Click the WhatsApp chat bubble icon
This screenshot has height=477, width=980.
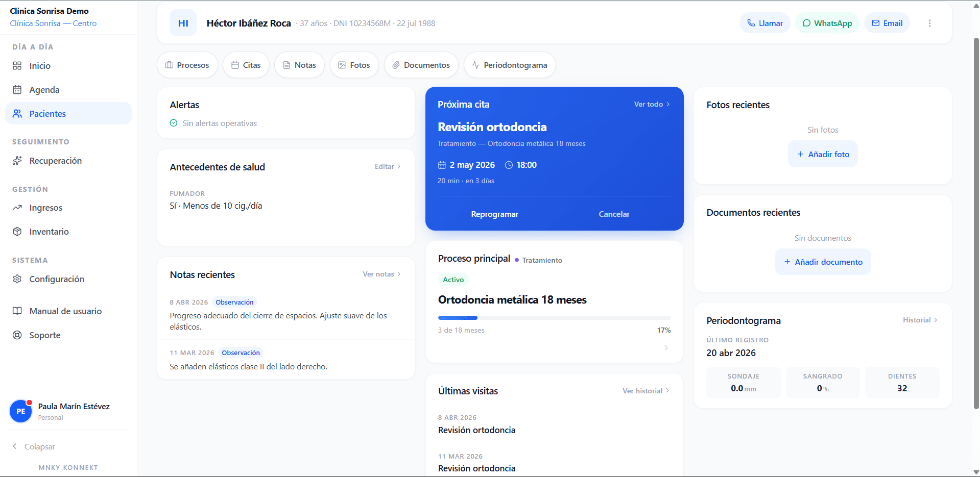click(x=807, y=23)
